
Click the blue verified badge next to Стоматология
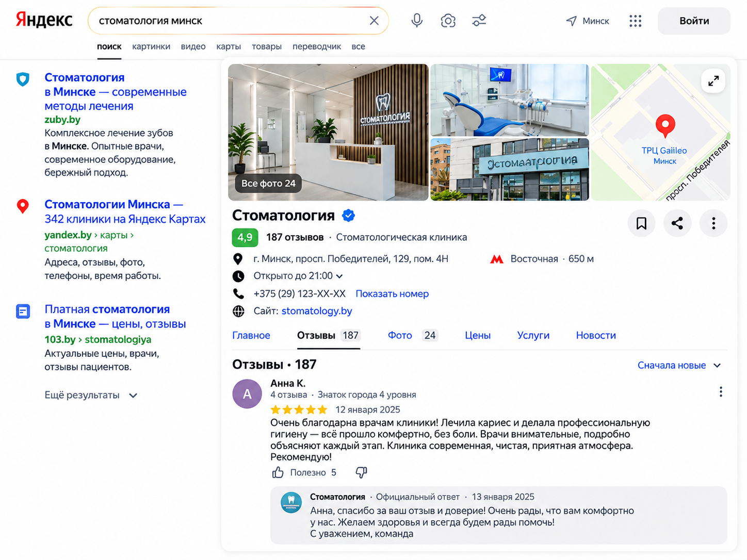point(349,216)
